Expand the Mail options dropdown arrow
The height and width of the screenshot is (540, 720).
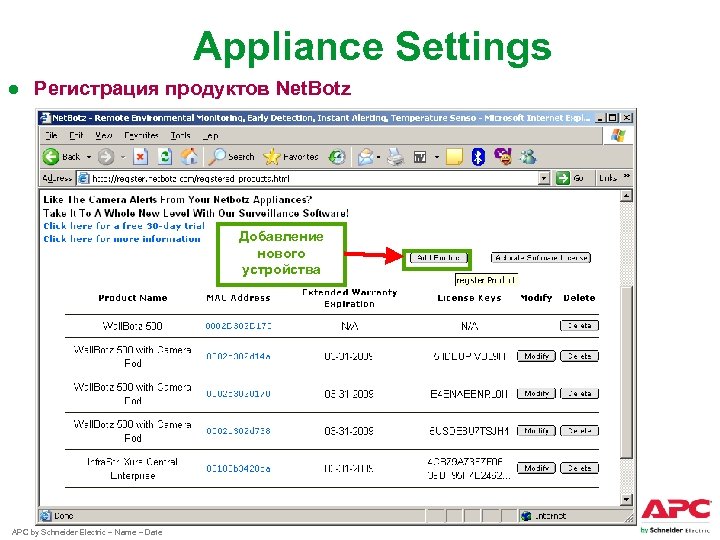pyautogui.click(x=378, y=157)
